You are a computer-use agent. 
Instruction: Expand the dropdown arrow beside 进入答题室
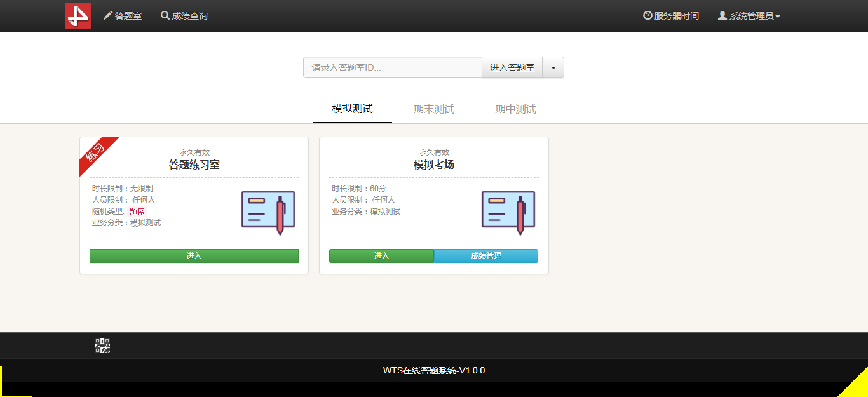click(553, 67)
